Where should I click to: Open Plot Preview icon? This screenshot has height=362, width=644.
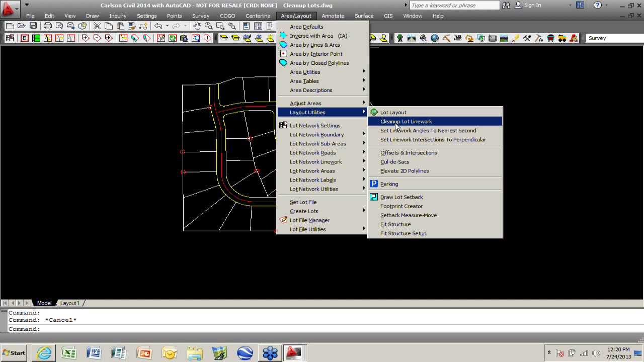click(59, 26)
